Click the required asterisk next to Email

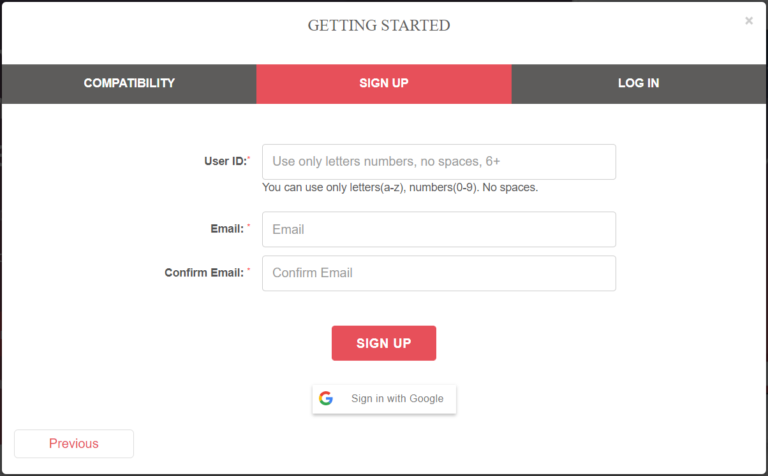pos(249,225)
